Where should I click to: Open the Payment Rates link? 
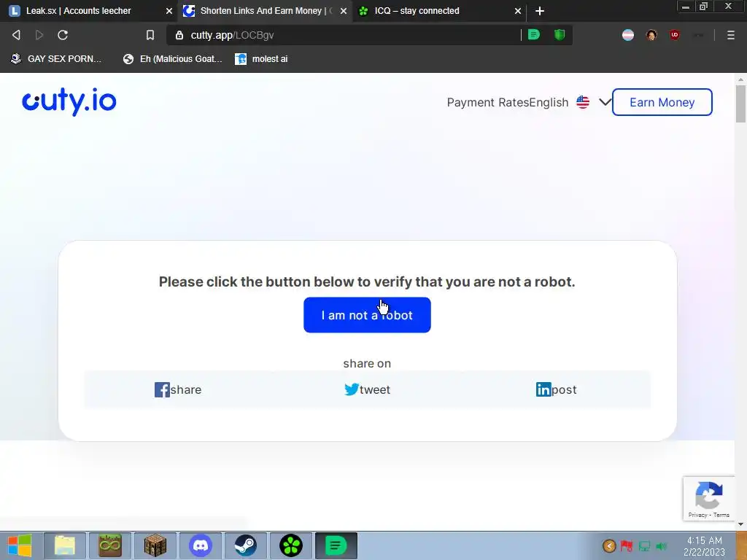(488, 102)
